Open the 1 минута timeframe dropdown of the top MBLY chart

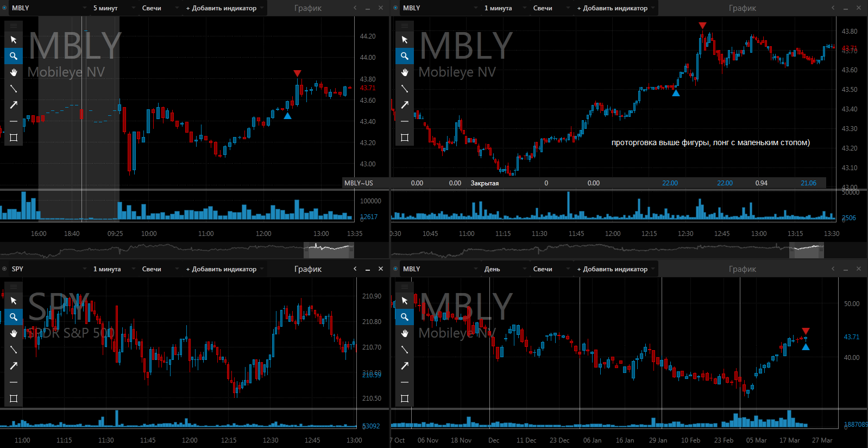tap(505, 8)
